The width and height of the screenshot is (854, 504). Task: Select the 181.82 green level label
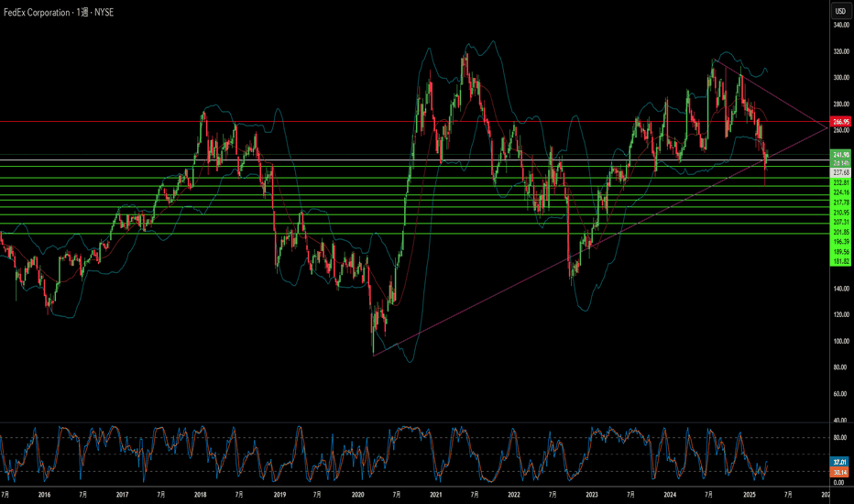point(840,261)
